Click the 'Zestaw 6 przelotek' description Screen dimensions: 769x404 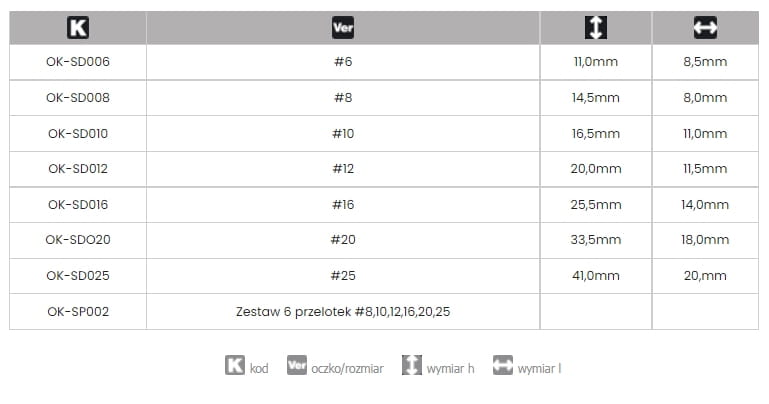[342, 311]
